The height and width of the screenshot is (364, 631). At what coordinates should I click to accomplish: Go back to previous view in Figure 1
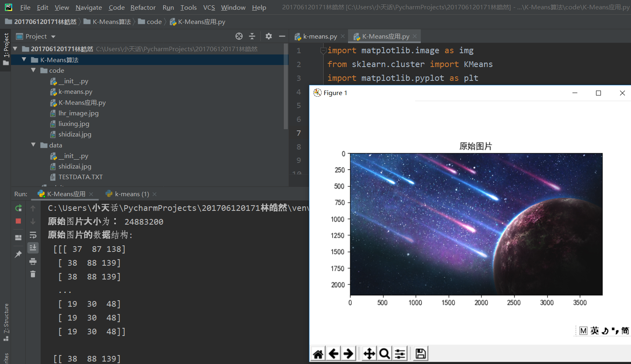(333, 354)
